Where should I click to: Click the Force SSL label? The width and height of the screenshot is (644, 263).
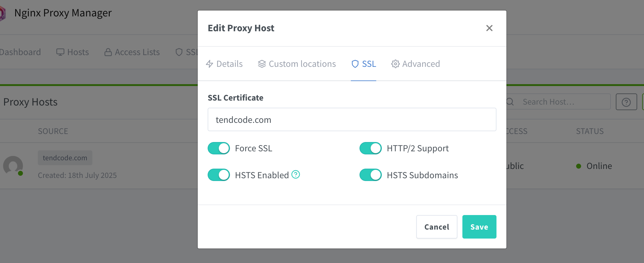254,148
